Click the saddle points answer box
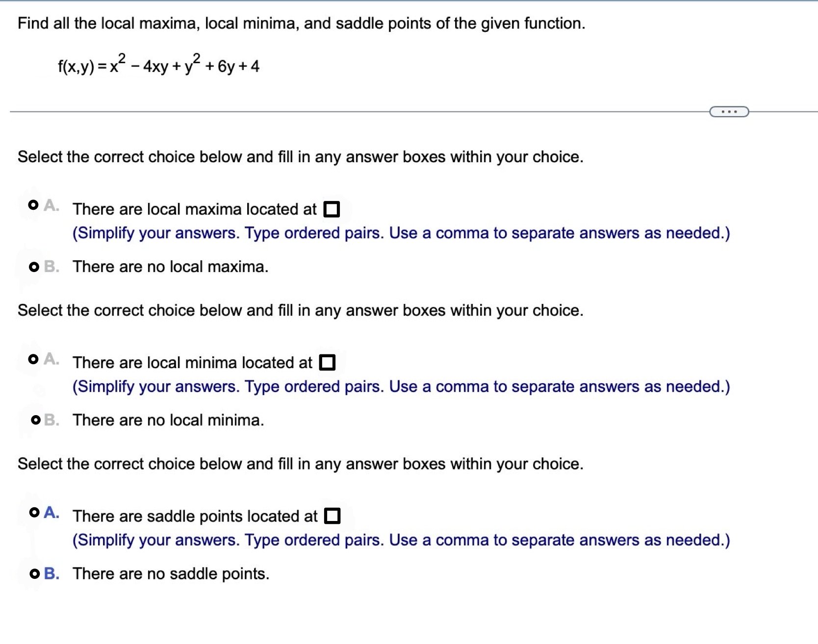818x644 pixels. point(333,516)
